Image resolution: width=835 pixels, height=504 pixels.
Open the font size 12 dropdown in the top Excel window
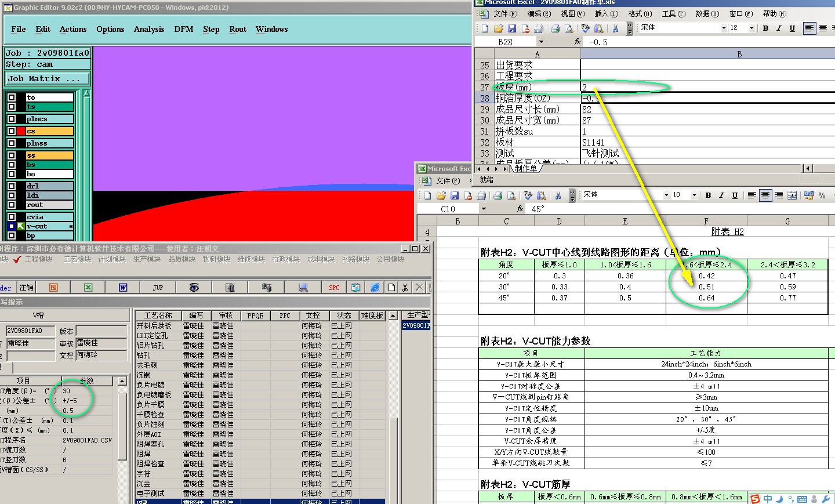(752, 28)
